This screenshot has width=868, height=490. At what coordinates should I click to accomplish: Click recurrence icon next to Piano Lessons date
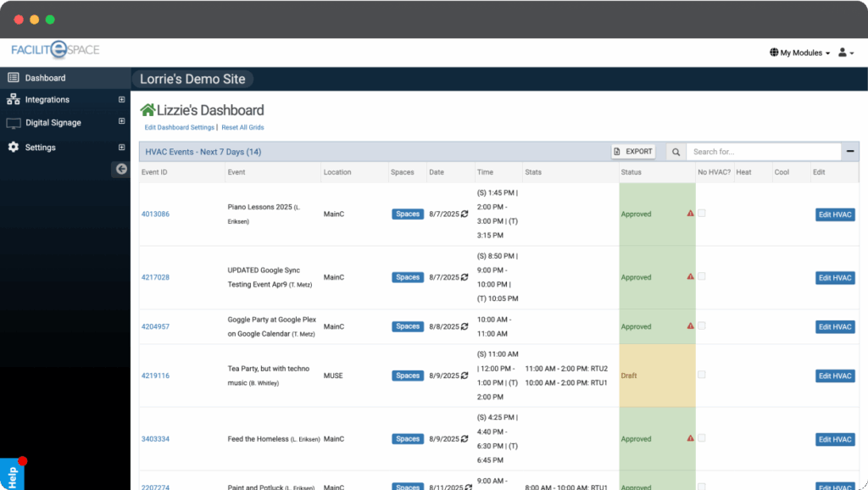(x=465, y=214)
